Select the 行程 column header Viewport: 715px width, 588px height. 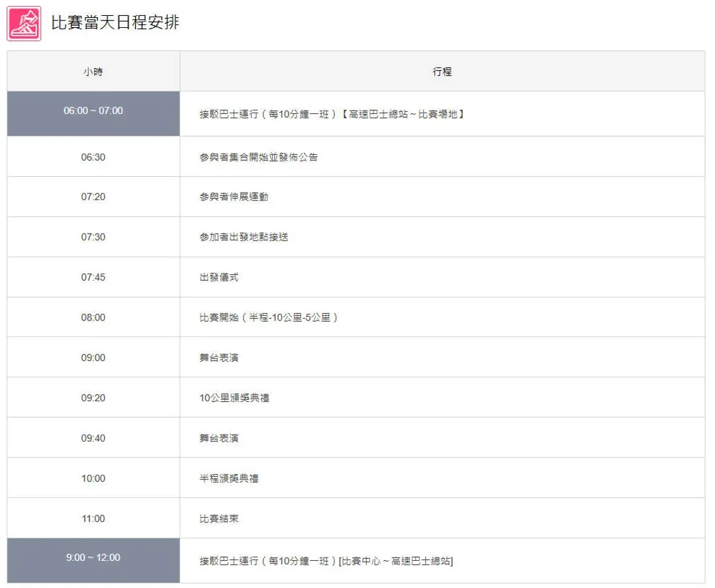[442, 72]
